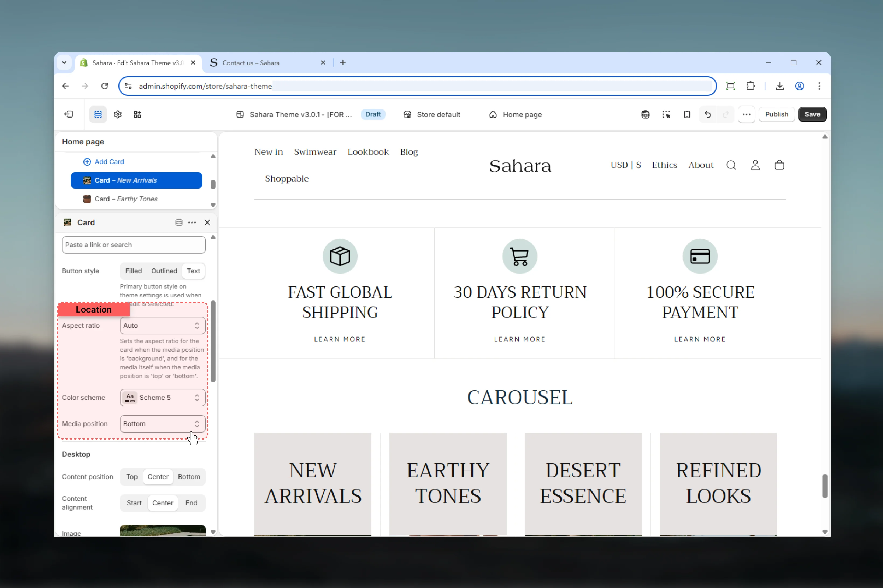Toggle the inspector selection icon
Image resolution: width=883 pixels, height=588 pixels.
pos(666,114)
